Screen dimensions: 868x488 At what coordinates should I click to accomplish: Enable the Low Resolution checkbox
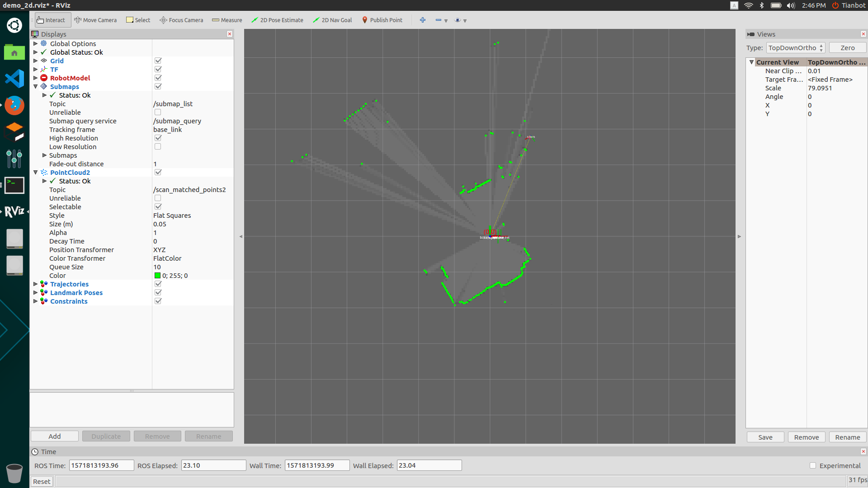158,146
